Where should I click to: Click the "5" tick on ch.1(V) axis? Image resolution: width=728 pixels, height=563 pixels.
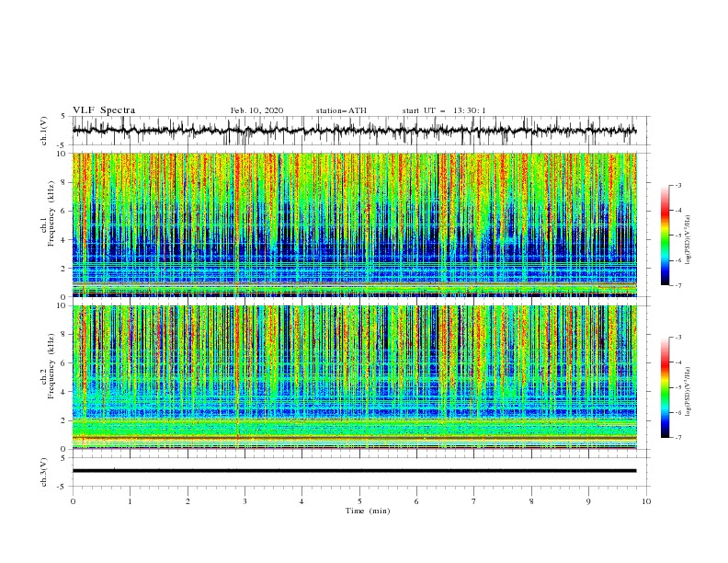[65, 117]
